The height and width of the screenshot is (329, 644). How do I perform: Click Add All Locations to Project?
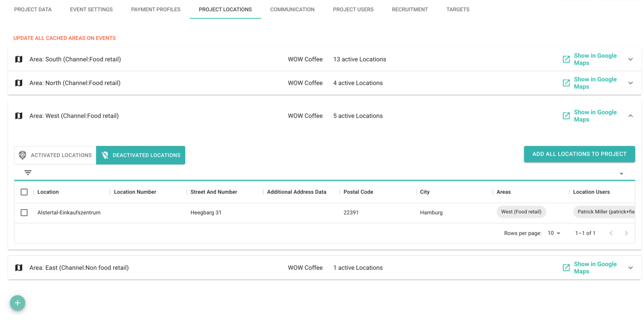(579, 154)
